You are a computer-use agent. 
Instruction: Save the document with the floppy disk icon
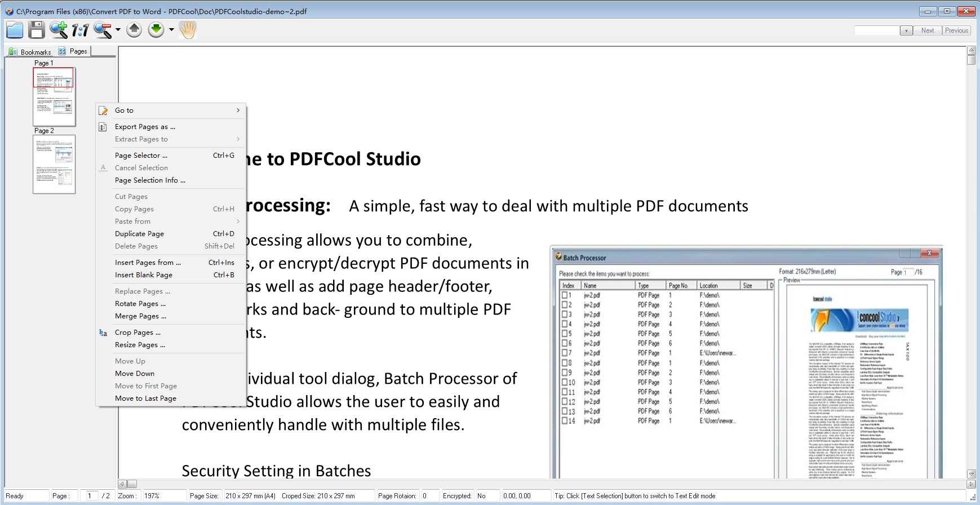click(x=37, y=30)
